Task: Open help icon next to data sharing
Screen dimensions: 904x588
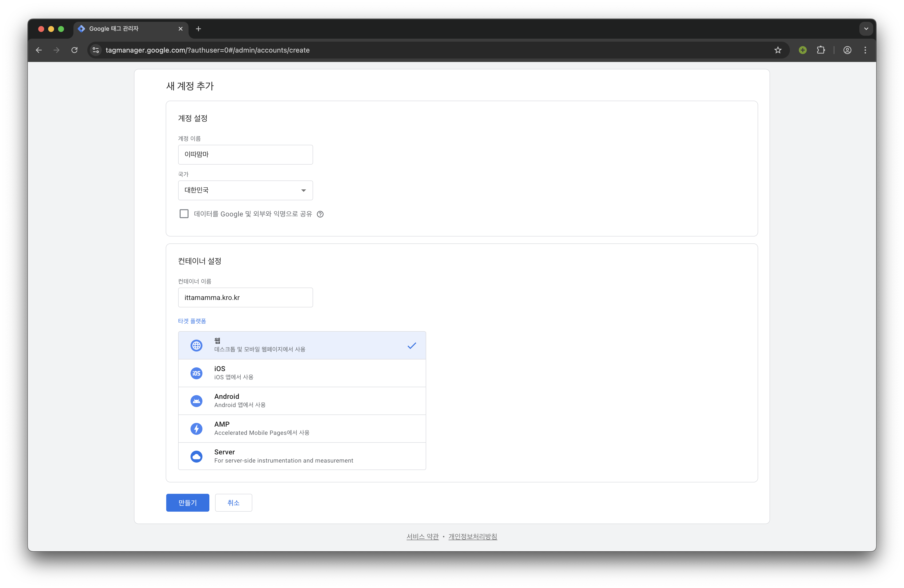Action: point(320,214)
